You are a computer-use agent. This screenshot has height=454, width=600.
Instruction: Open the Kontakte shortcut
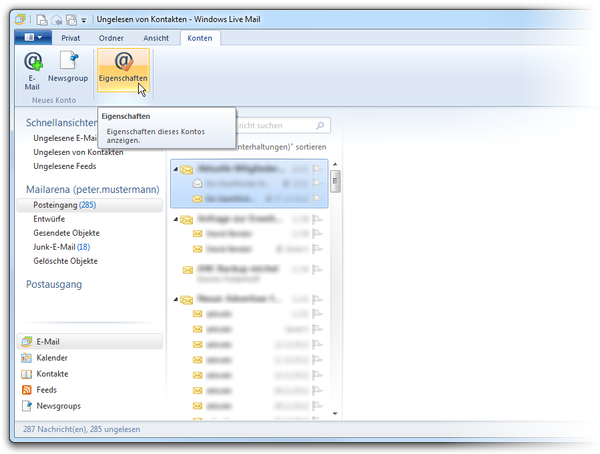click(x=45, y=374)
